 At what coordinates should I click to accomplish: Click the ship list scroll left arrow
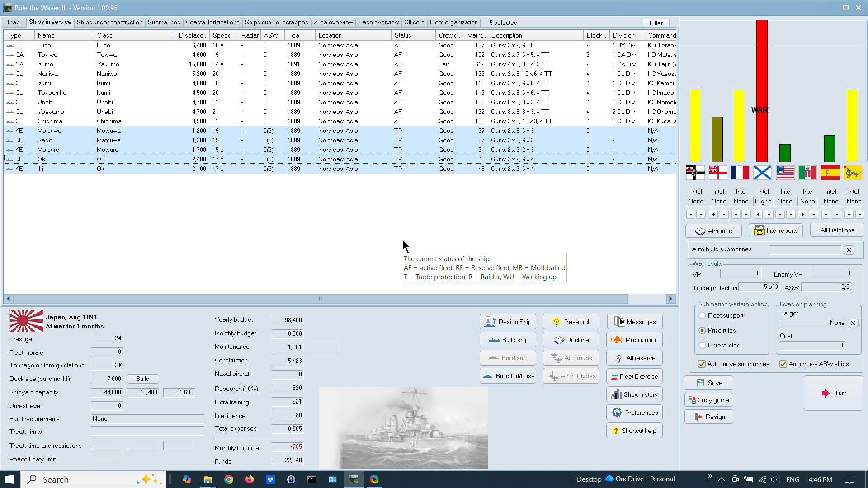click(9, 299)
